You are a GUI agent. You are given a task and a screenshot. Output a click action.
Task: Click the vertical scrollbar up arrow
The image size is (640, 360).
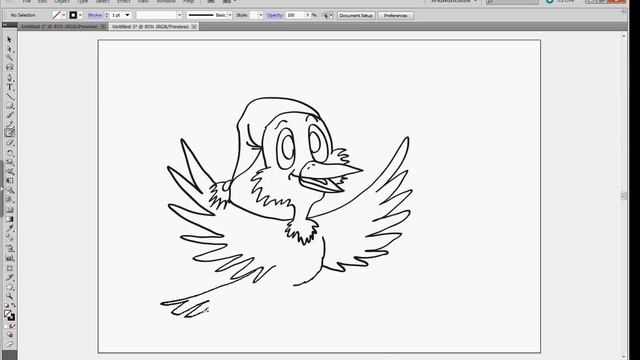624,36
